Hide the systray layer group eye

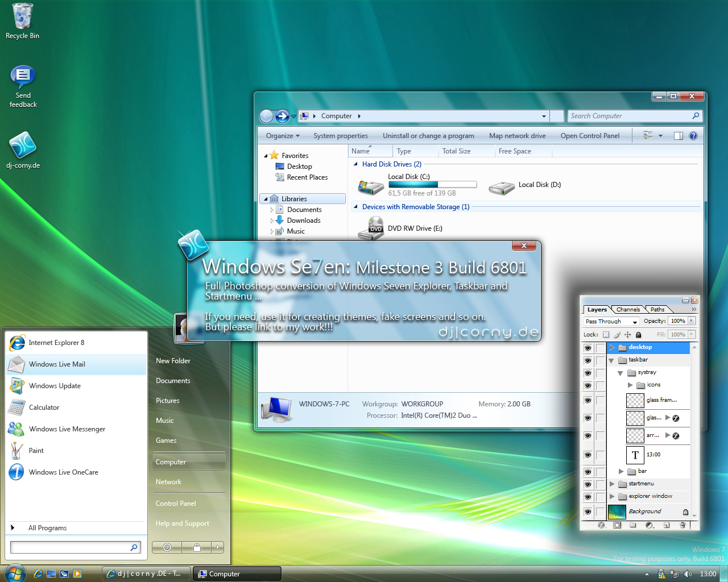tap(588, 373)
